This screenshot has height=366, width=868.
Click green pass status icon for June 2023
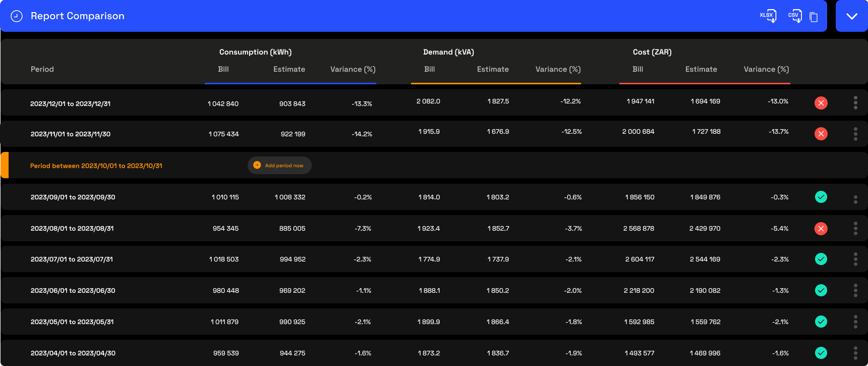(821, 290)
